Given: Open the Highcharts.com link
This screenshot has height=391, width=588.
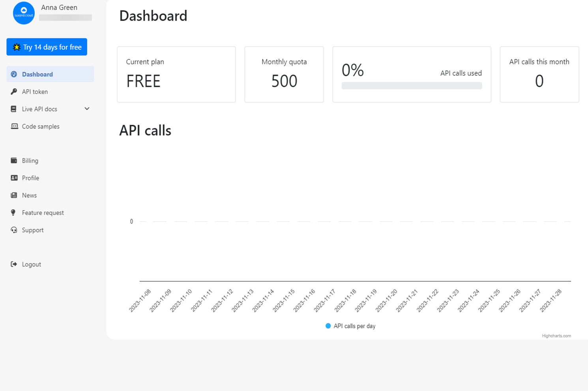Looking at the screenshot, I should pyautogui.click(x=556, y=336).
